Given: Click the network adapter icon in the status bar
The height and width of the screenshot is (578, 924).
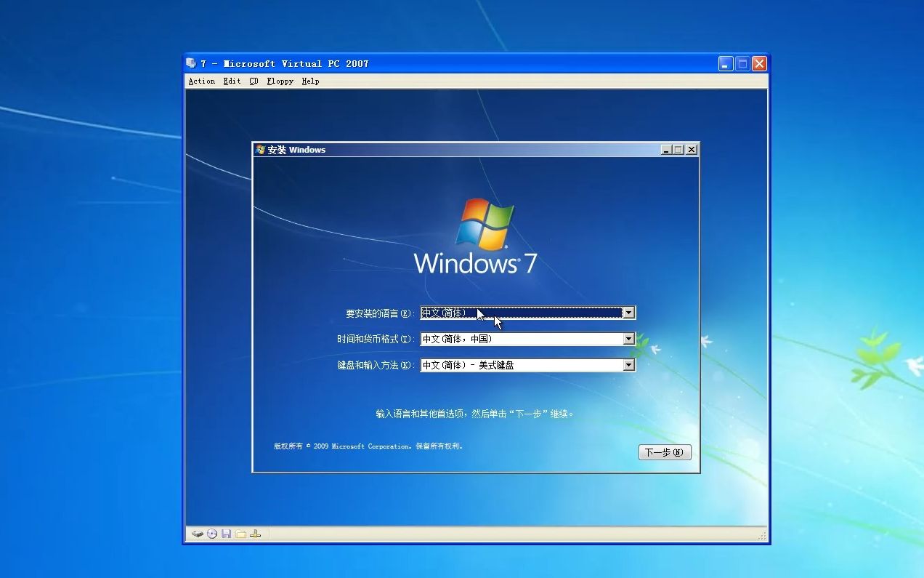Looking at the screenshot, I should click(254, 534).
